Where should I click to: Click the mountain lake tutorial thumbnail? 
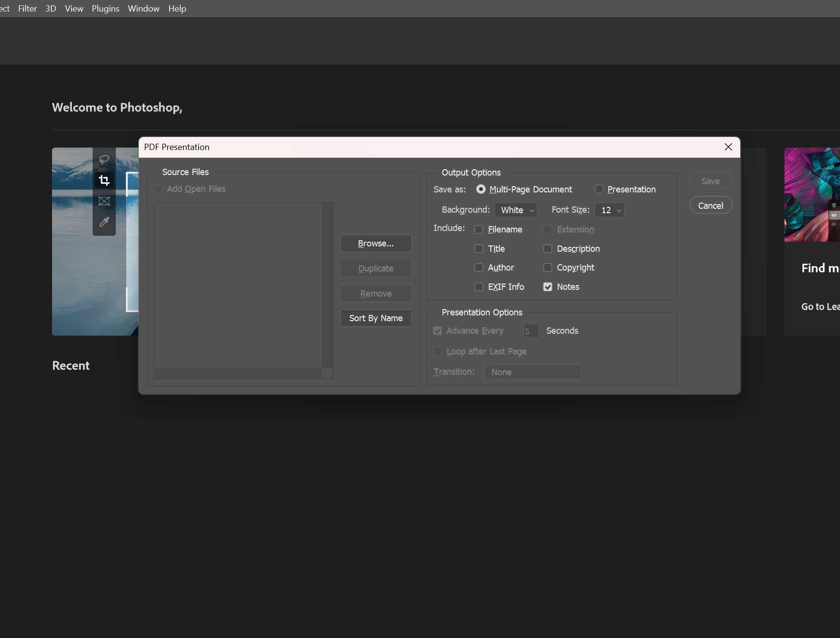tap(95, 241)
